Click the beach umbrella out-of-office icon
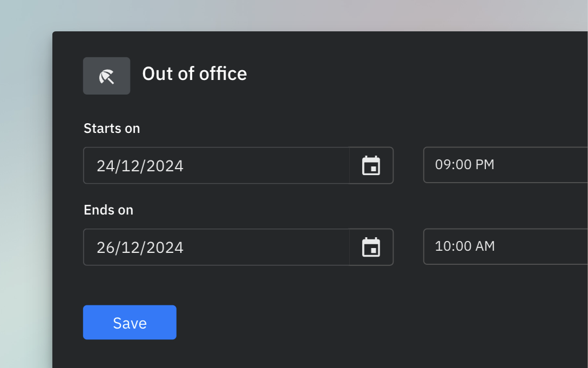588x368 pixels. coord(106,76)
